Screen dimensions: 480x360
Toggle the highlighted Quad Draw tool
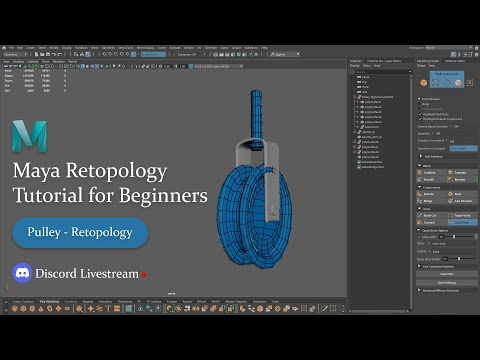[x=462, y=222]
